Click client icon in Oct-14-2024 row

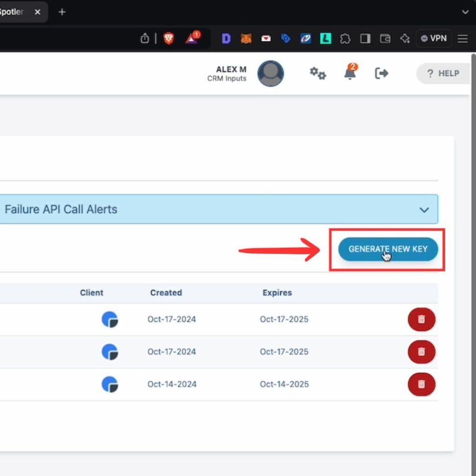110,384
